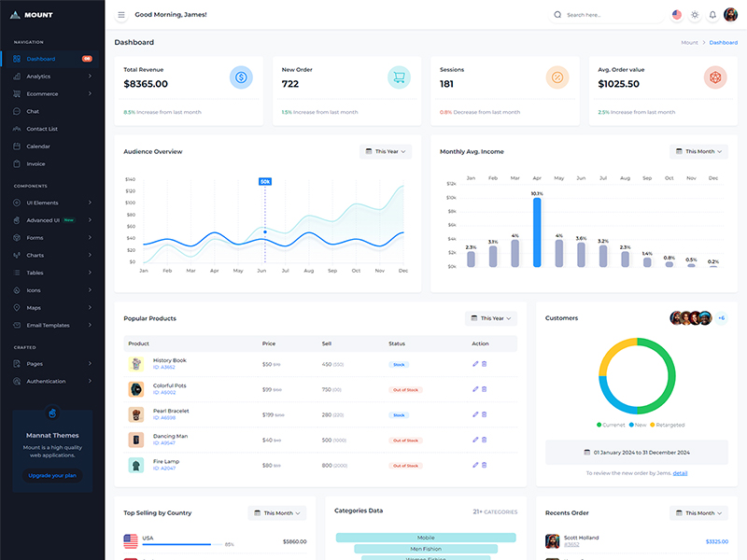Edit the Pearl Bracelet product row
This screenshot has height=560, width=747.
(475, 414)
